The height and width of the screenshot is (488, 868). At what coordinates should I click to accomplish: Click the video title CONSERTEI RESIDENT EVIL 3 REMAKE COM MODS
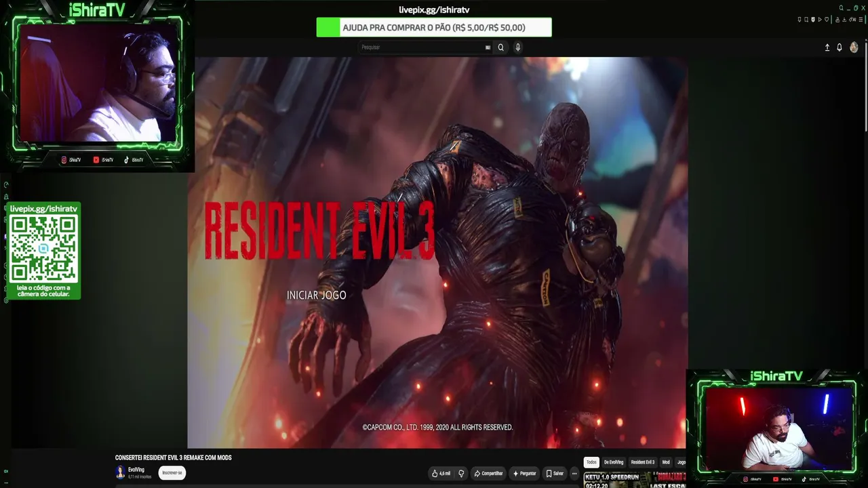(x=174, y=458)
